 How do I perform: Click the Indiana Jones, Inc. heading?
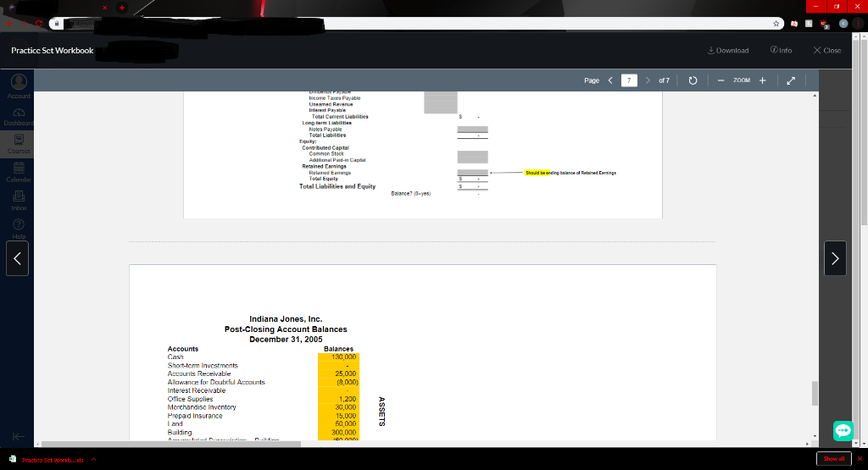pyautogui.click(x=286, y=319)
